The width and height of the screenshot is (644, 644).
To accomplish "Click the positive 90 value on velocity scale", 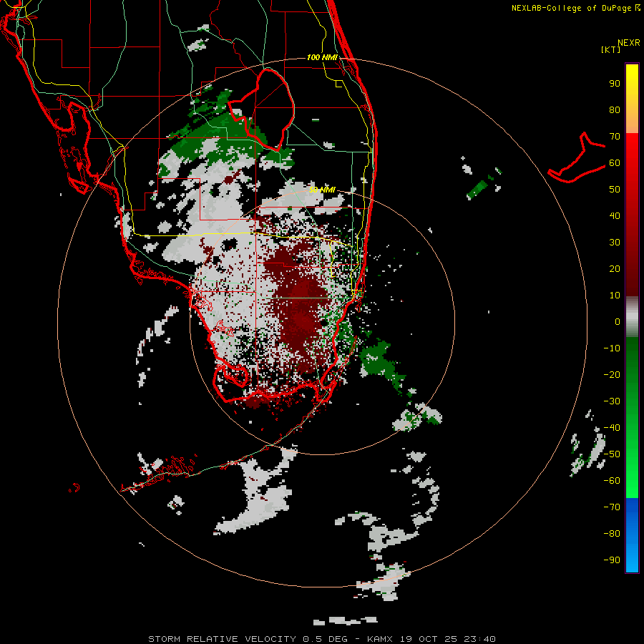I will point(615,84).
